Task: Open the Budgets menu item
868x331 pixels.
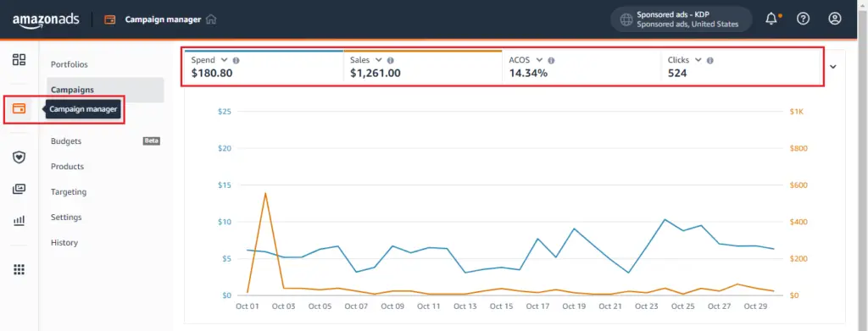Action: (66, 141)
